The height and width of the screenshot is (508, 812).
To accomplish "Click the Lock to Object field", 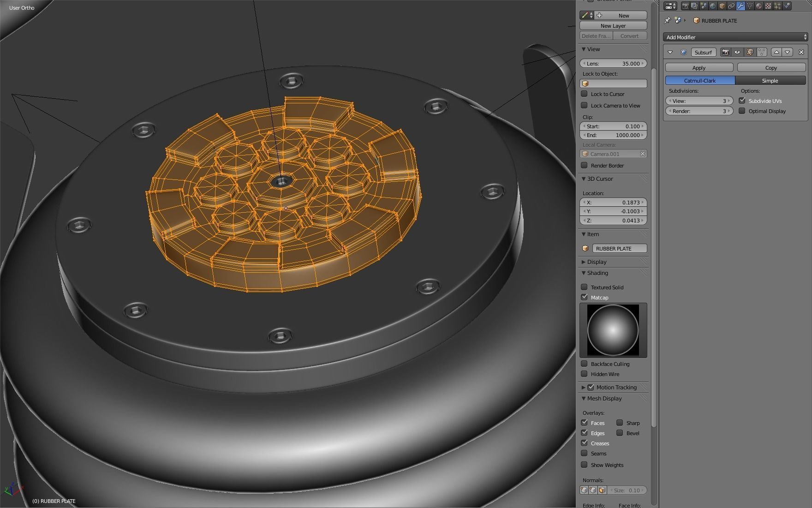I will 613,84.
